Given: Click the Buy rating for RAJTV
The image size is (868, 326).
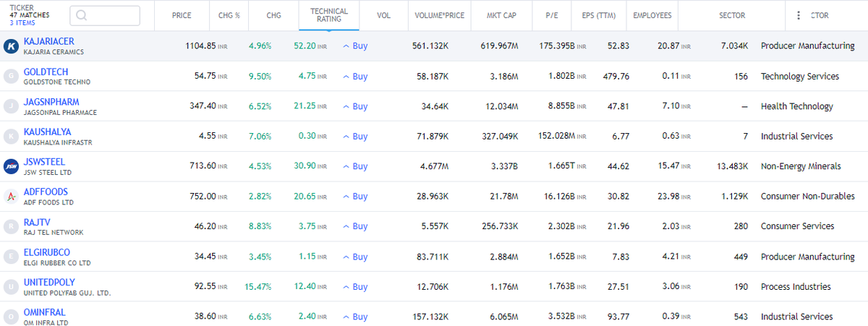Looking at the screenshot, I should 355,226.
